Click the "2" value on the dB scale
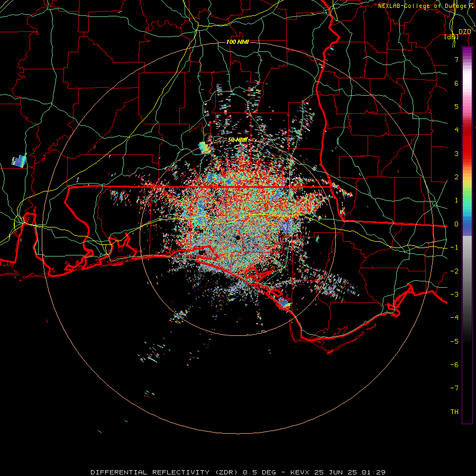The height and width of the screenshot is (476, 476). pyautogui.click(x=456, y=177)
